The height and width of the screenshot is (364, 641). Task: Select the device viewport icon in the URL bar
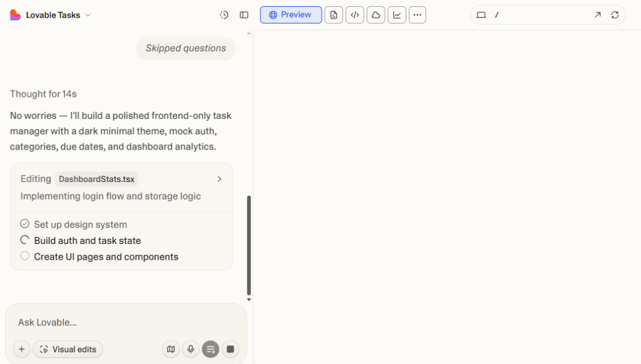pyautogui.click(x=481, y=14)
